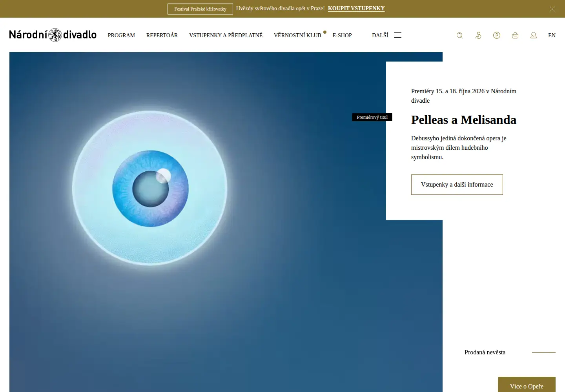Select VĚRNOSTNÍ KLUB in navigation

tap(297, 35)
